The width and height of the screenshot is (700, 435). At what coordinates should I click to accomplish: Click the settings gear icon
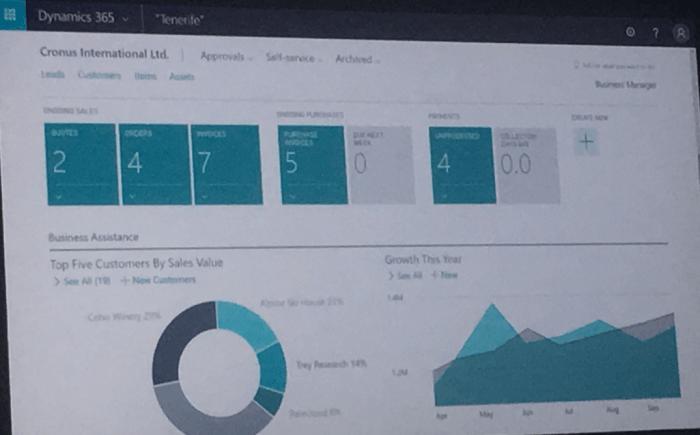630,32
